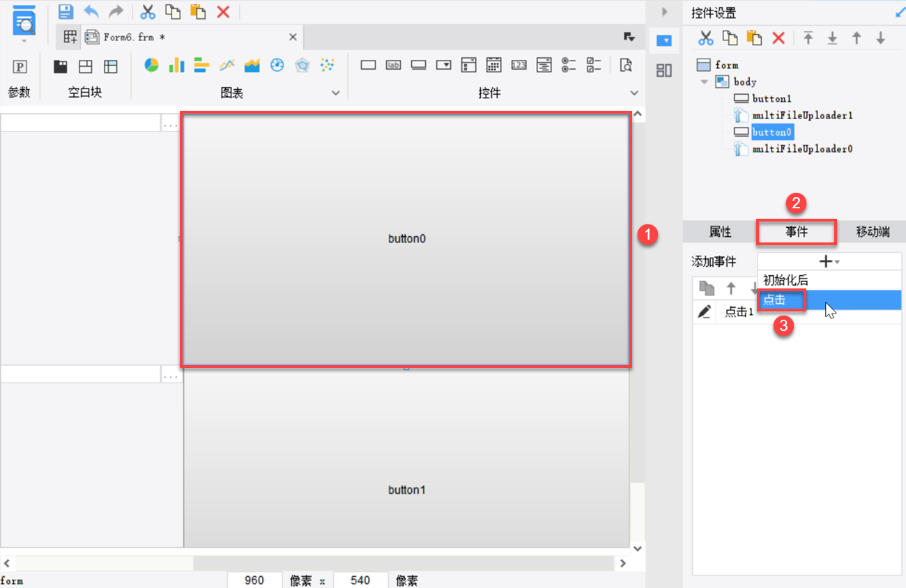This screenshot has height=588, width=906.
Task: Insert the checkbox group widget
Action: pos(594,65)
